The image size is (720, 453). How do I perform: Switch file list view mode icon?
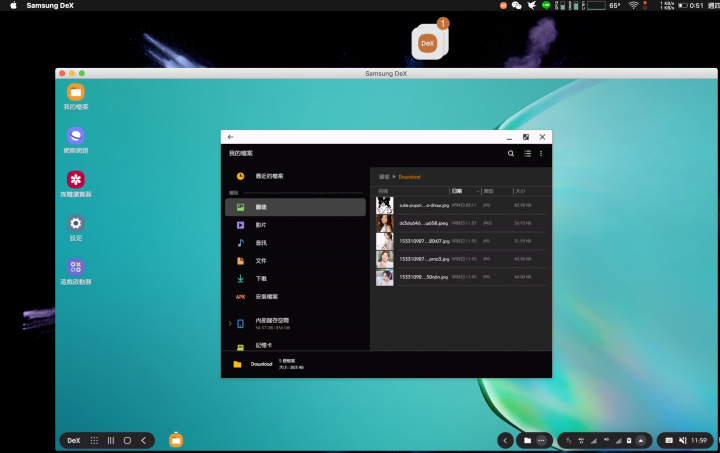pyautogui.click(x=527, y=153)
